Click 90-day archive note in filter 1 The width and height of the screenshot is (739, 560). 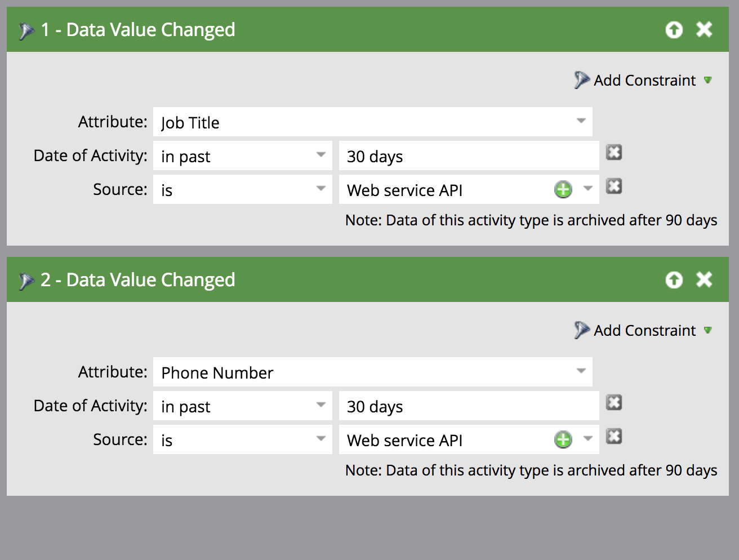click(x=531, y=220)
